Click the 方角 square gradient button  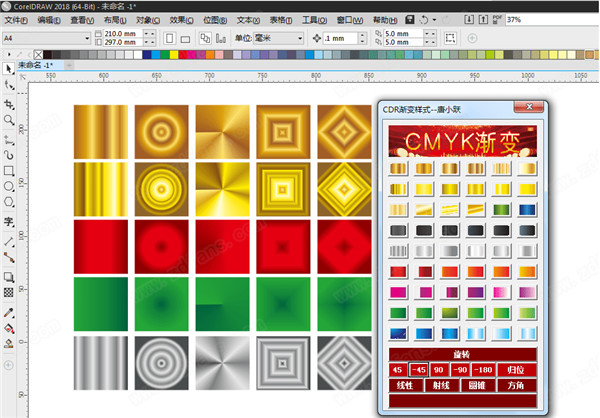coord(516,385)
